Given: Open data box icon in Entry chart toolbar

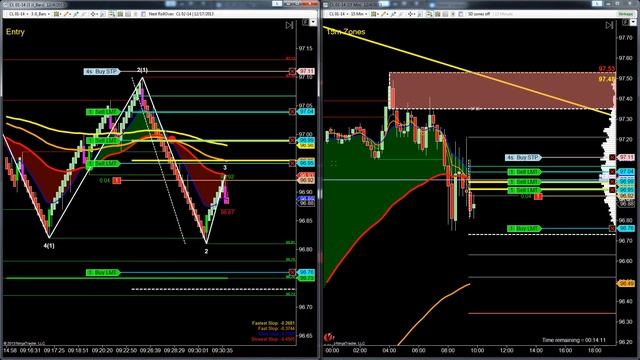Looking at the screenshot, I should coord(120,14).
